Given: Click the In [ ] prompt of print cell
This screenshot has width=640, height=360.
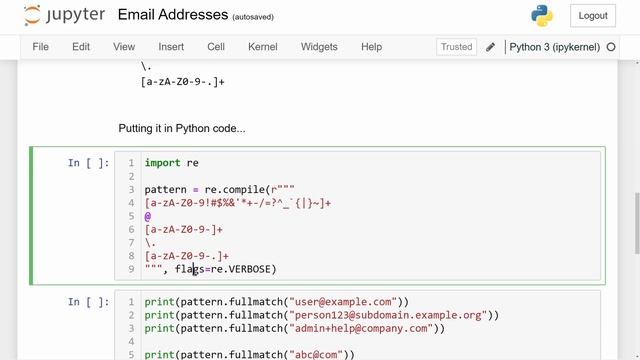Looking at the screenshot, I should point(89,302).
